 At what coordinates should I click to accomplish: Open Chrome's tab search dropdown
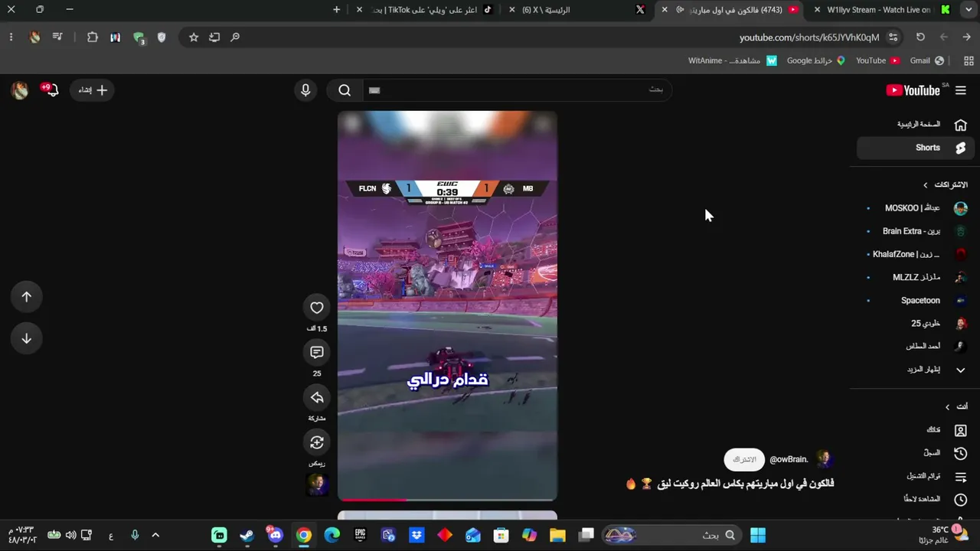pyautogui.click(x=969, y=10)
